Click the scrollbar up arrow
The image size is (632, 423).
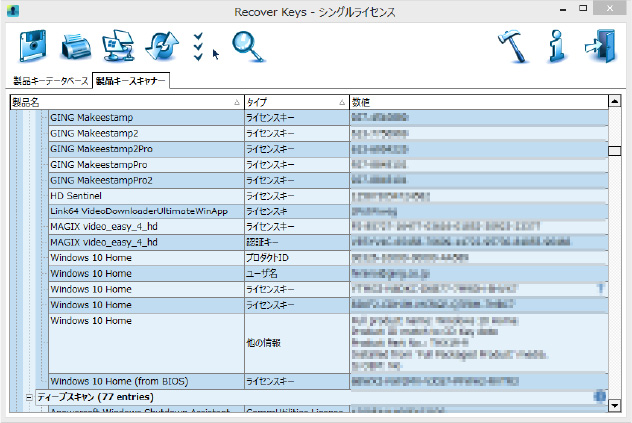[x=614, y=101]
